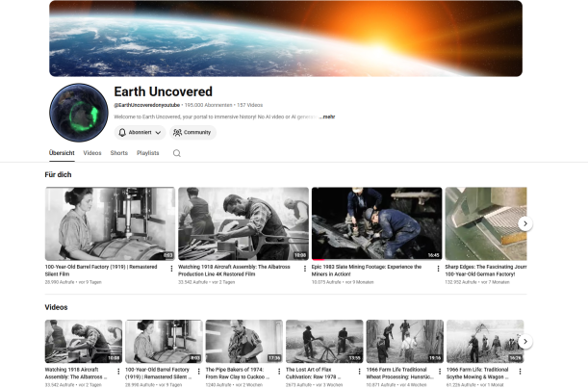Open options for Scythe Mowing & Wagon video
The image size is (588, 389).
tap(520, 372)
